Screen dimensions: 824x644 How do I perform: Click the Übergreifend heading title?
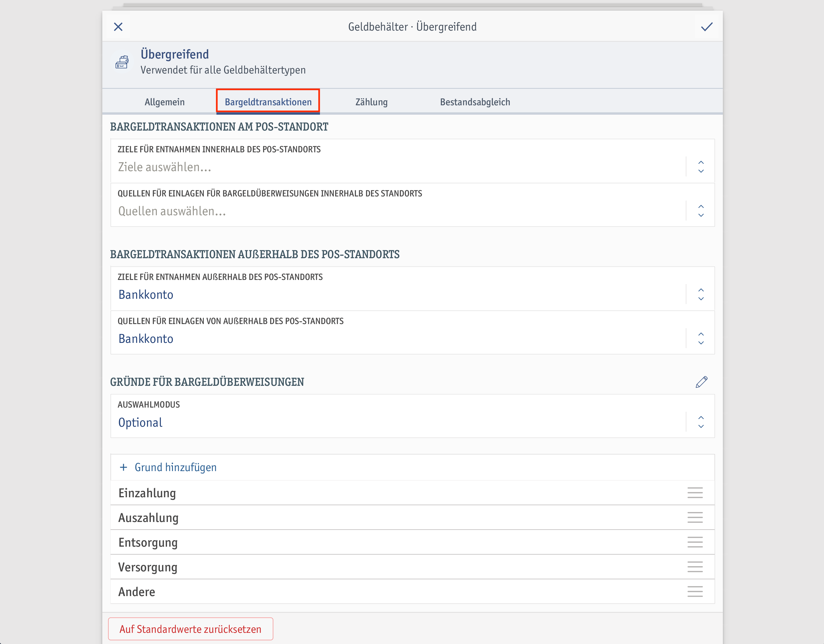click(175, 54)
